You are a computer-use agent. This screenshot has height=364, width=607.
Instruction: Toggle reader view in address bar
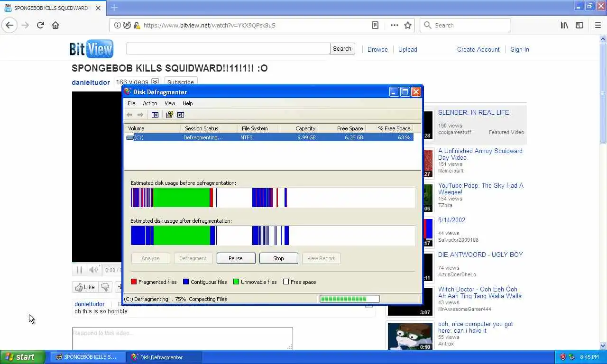pyautogui.click(x=375, y=25)
